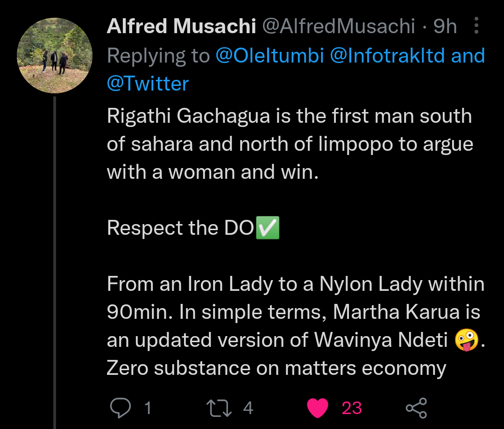Open the @OleItumbi mention link

[x=270, y=56]
